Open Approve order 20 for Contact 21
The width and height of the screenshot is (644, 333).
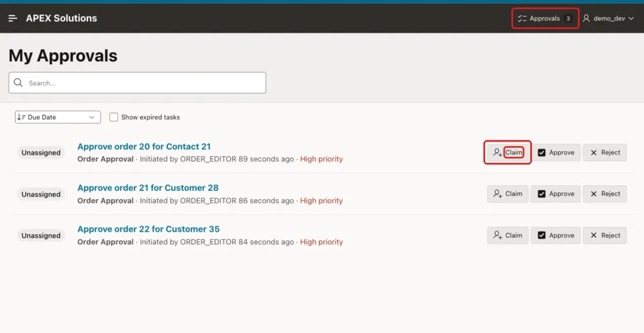coord(144,146)
